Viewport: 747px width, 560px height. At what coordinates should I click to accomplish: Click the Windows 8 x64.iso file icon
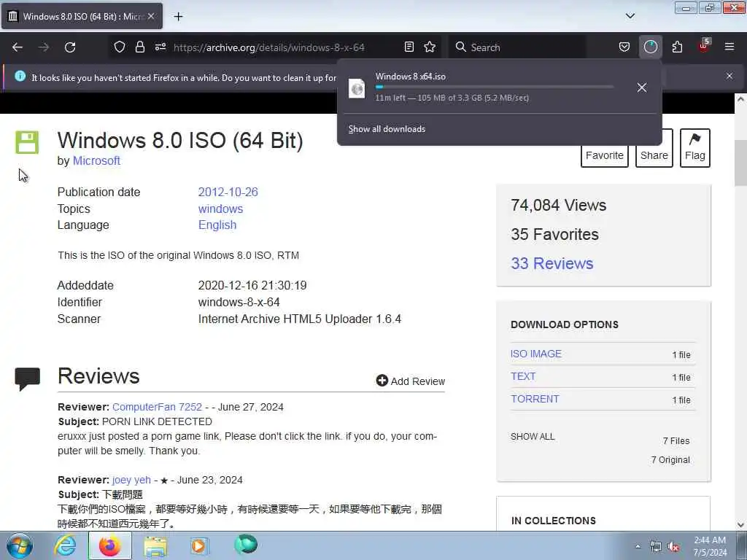point(356,88)
